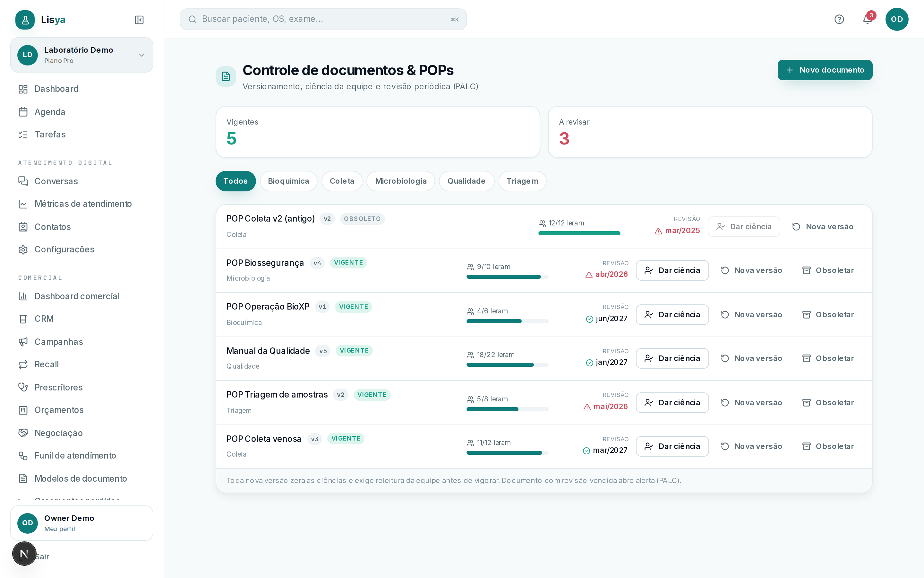Click the 18/22 leram progress bar
The height and width of the screenshot is (578, 924).
pyautogui.click(x=508, y=365)
